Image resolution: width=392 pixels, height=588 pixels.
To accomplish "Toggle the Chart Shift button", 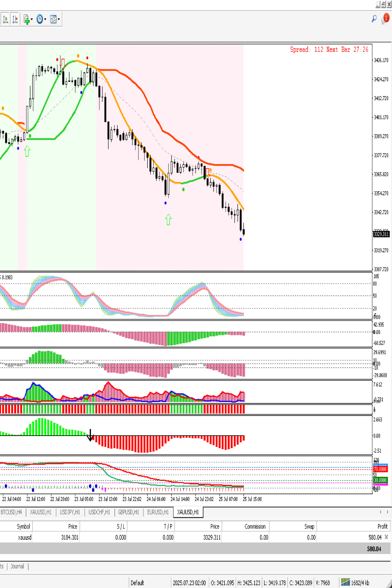I will click(x=15, y=19).
